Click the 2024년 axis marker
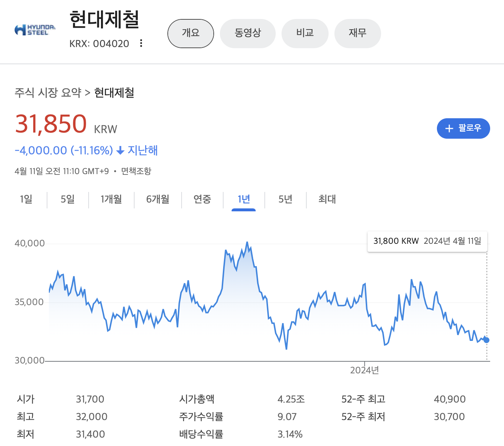504x446 pixels. [364, 370]
